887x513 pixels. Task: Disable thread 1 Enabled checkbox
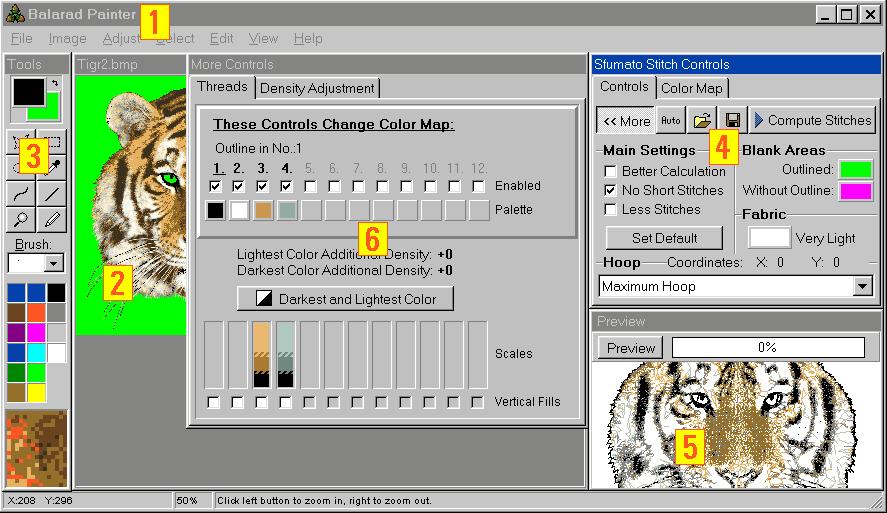click(x=215, y=186)
